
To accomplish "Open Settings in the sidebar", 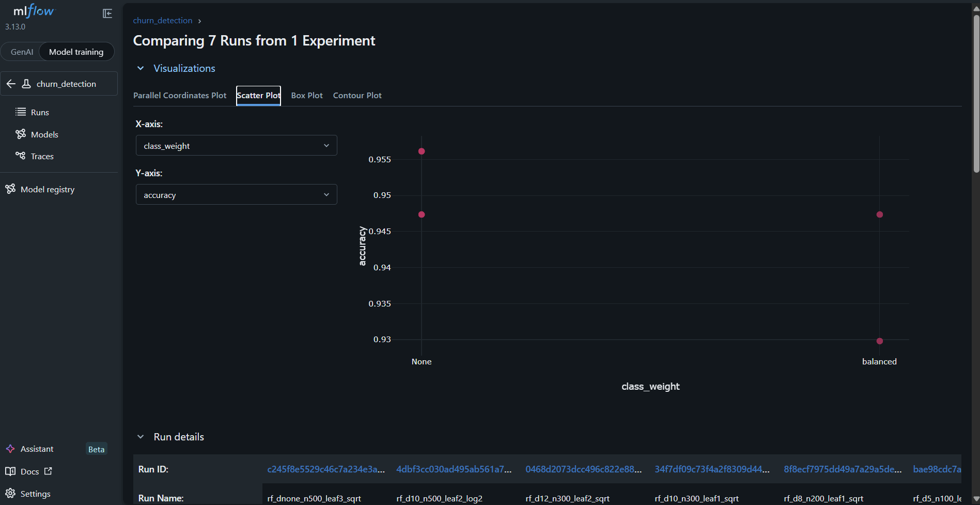I will click(36, 494).
